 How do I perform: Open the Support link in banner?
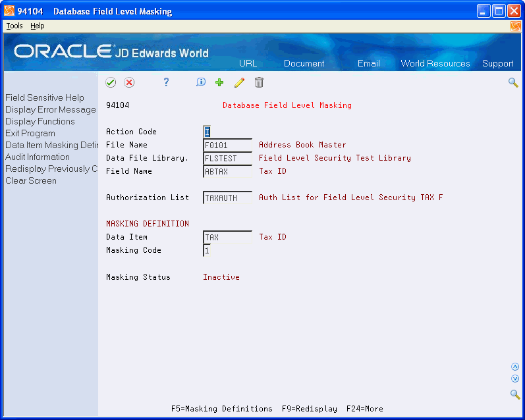[x=497, y=64]
